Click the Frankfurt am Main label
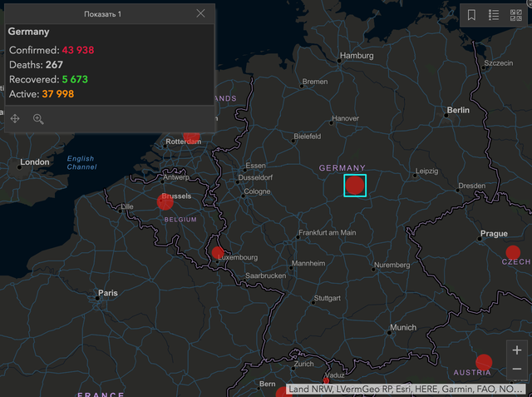Image resolution: width=532 pixels, height=397 pixels. [327, 232]
